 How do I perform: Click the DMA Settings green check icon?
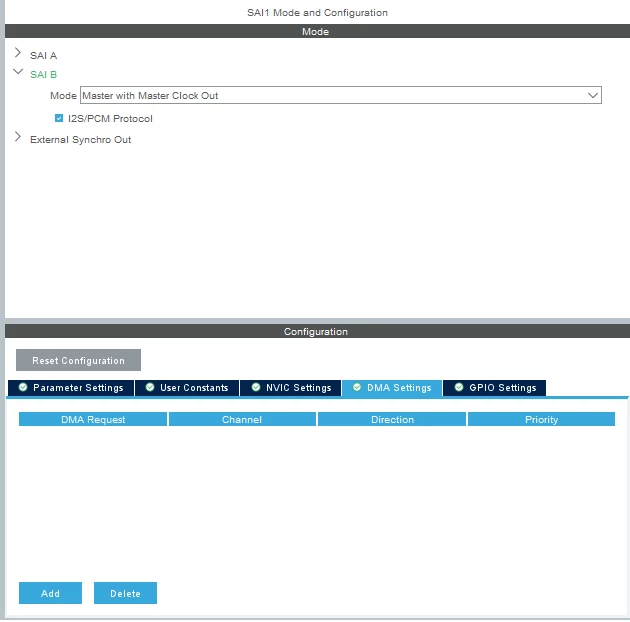pos(357,387)
